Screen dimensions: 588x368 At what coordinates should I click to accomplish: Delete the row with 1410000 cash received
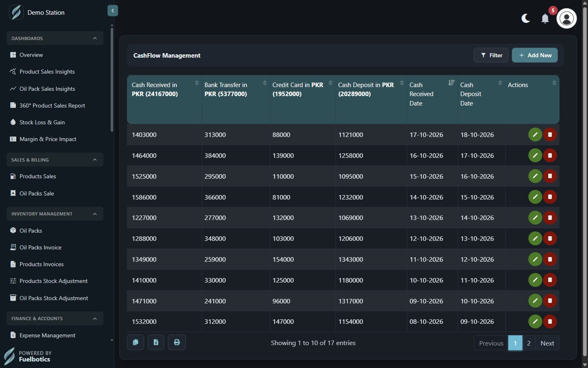click(550, 280)
